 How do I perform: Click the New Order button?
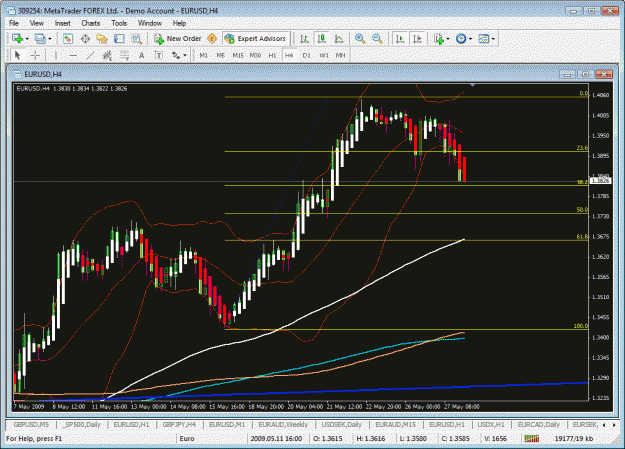(x=178, y=39)
